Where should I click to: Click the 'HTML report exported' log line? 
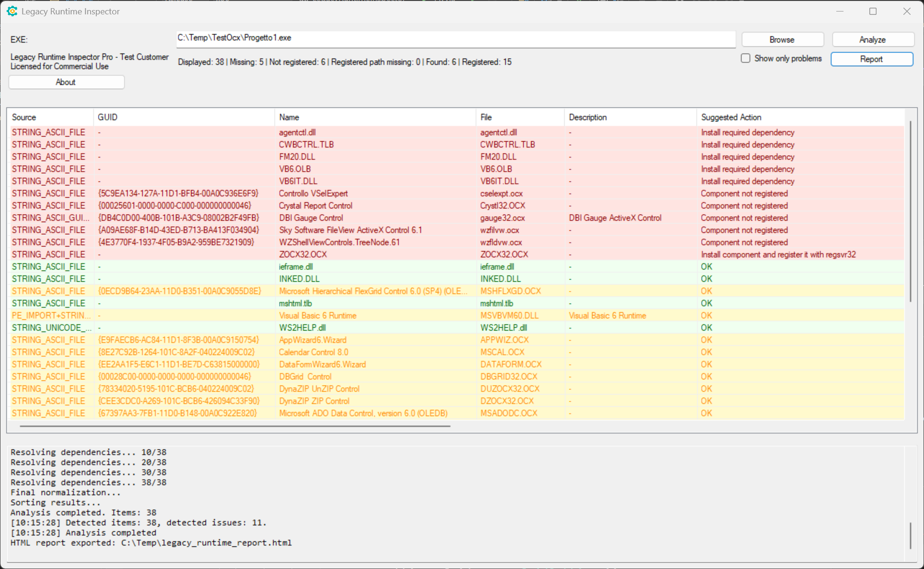tap(151, 543)
